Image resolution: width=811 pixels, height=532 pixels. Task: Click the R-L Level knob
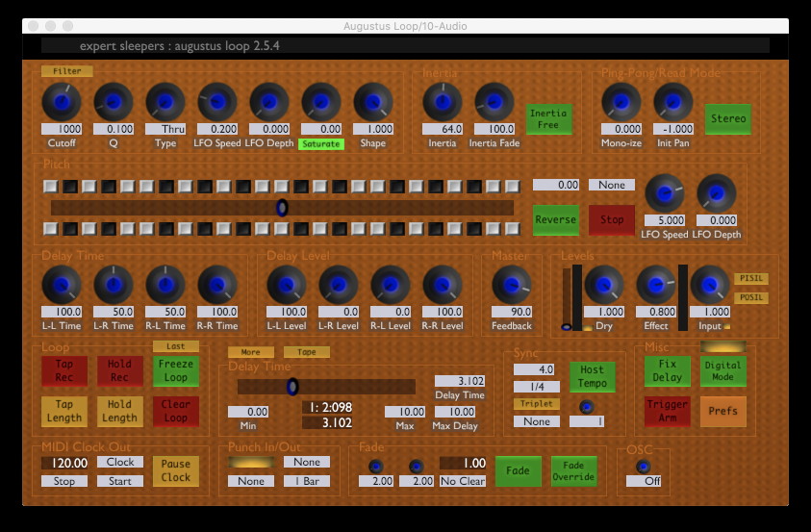[391, 285]
